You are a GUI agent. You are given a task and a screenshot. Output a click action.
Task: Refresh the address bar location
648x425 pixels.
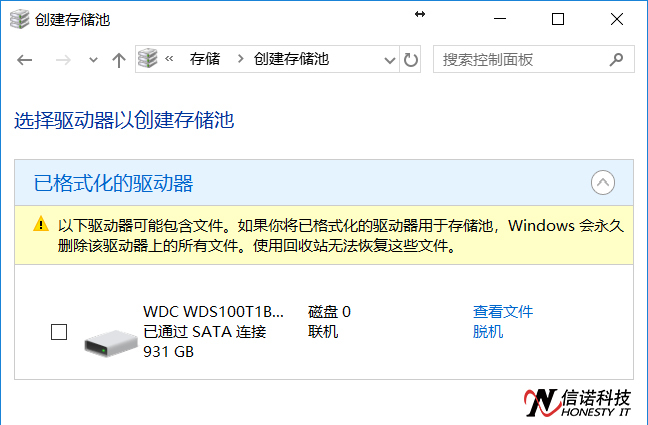[411, 60]
